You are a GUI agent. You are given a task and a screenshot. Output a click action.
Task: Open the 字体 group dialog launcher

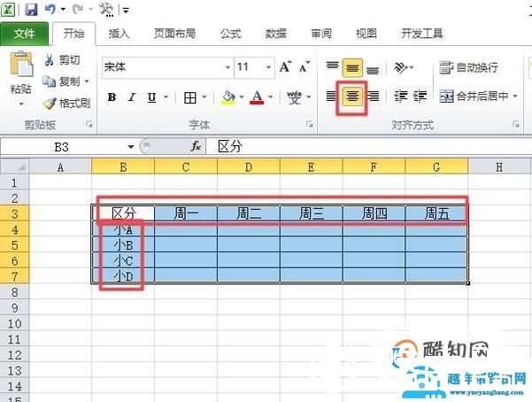[x=309, y=125]
